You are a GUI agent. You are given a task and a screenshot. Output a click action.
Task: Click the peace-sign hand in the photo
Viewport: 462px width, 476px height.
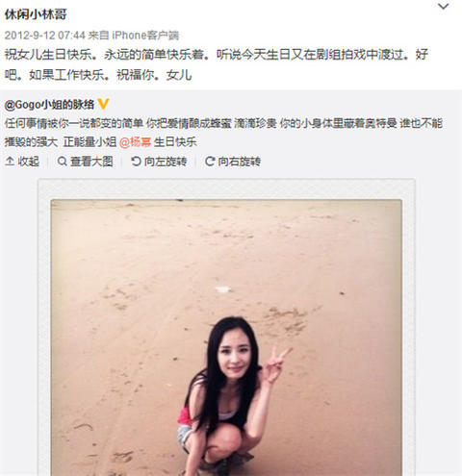point(275,364)
